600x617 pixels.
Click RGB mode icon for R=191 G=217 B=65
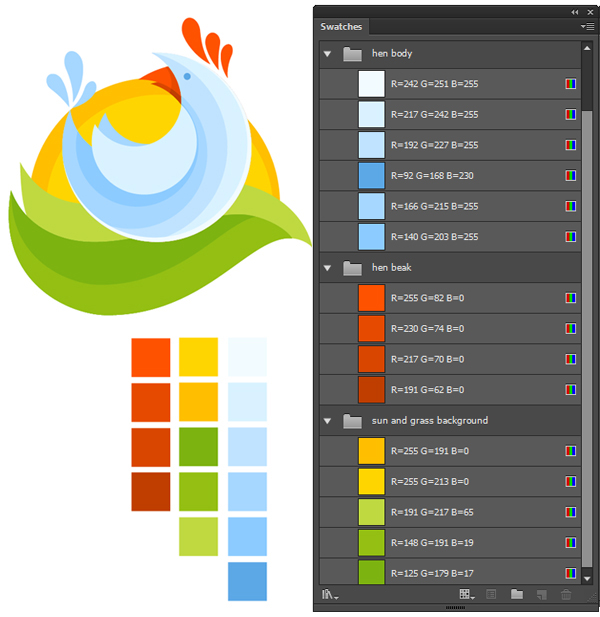pyautogui.click(x=570, y=512)
